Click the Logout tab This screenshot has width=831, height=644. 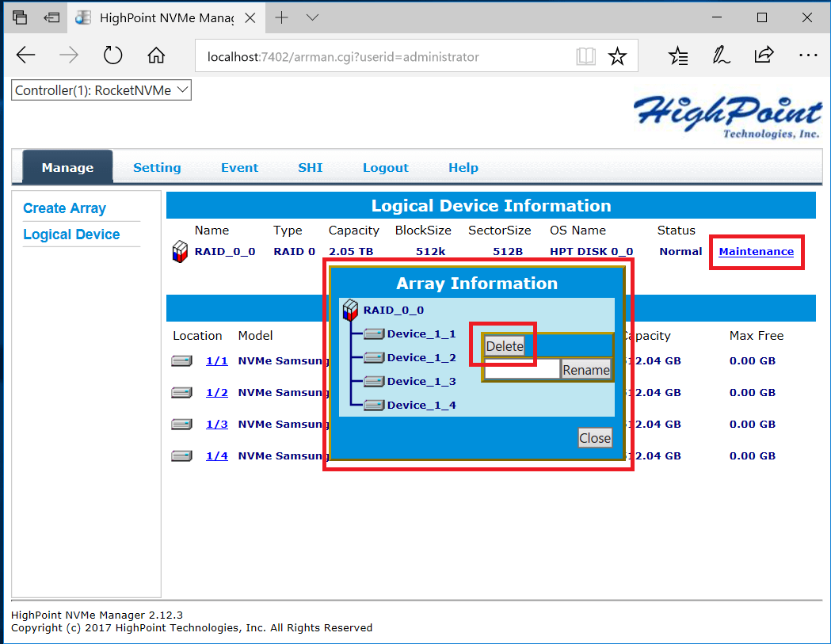click(385, 167)
